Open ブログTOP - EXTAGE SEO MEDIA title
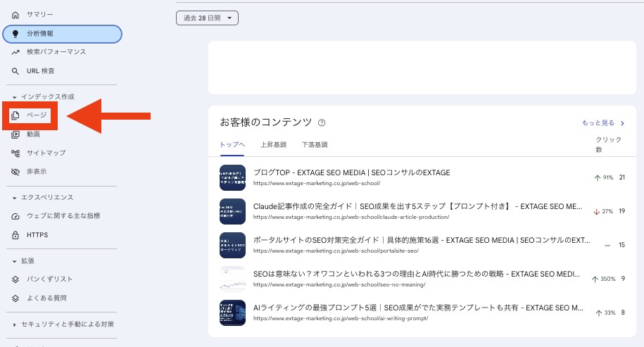Viewport: 644px width, 347px height. (352, 173)
